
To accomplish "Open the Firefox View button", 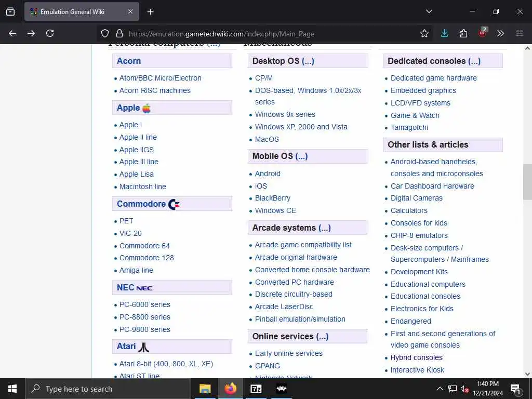I will point(10,11).
